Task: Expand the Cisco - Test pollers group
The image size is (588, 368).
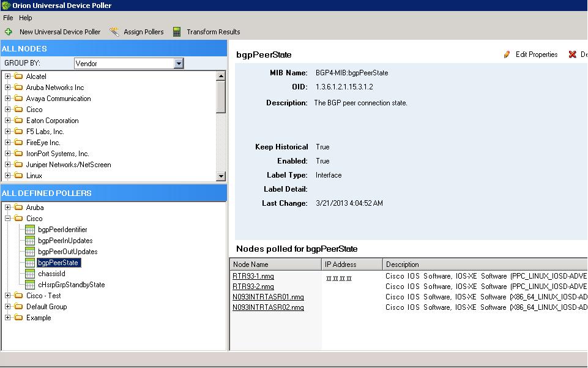Action: click(x=7, y=296)
